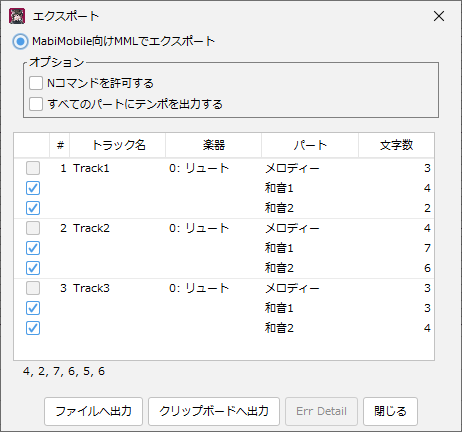
Task: Click クリップボードへ出力 button
Action: [214, 411]
